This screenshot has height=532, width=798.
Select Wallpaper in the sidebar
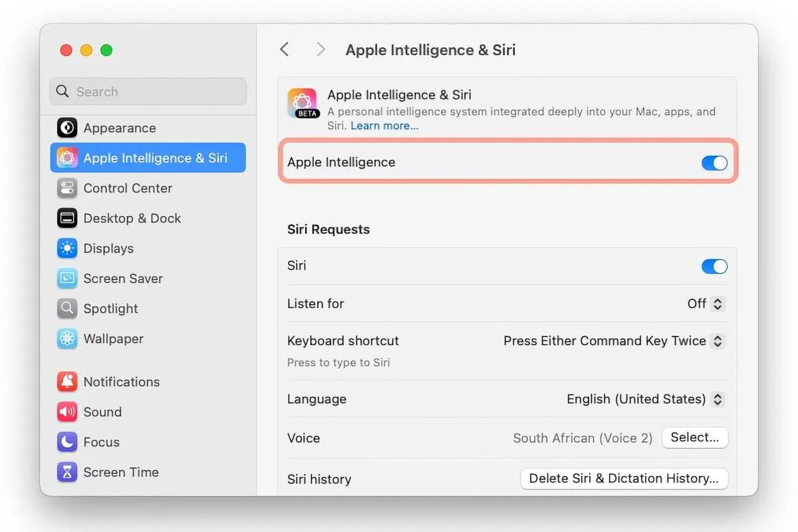click(x=148, y=338)
